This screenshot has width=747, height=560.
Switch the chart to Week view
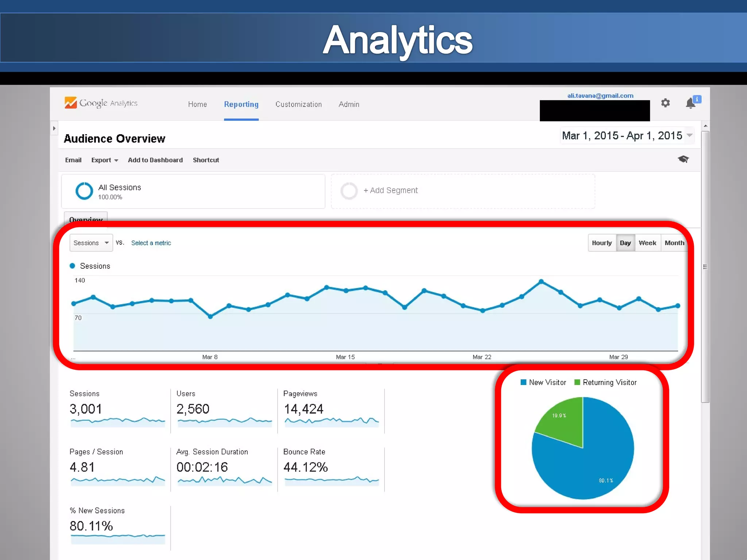pos(647,243)
